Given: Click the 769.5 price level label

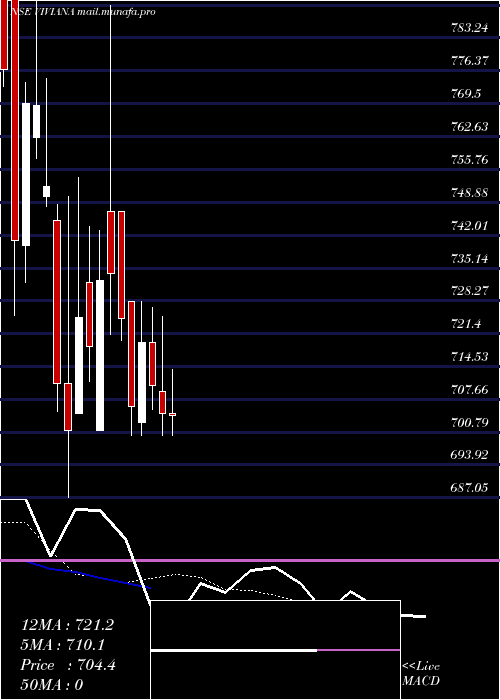Looking at the screenshot, I should 466,94.
